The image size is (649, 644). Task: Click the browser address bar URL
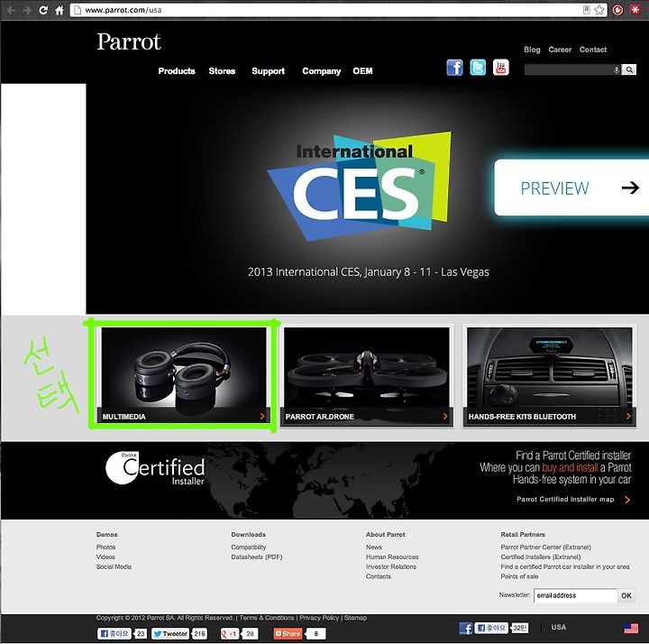123,10
